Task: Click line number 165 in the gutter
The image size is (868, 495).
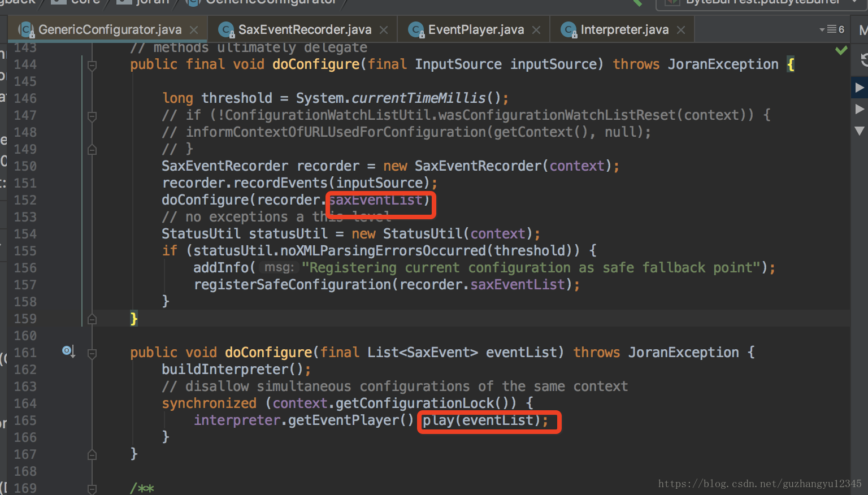Action: pyautogui.click(x=25, y=420)
